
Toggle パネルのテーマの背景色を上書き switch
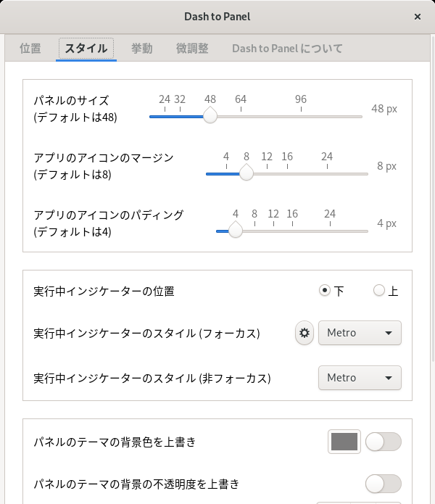point(384,442)
